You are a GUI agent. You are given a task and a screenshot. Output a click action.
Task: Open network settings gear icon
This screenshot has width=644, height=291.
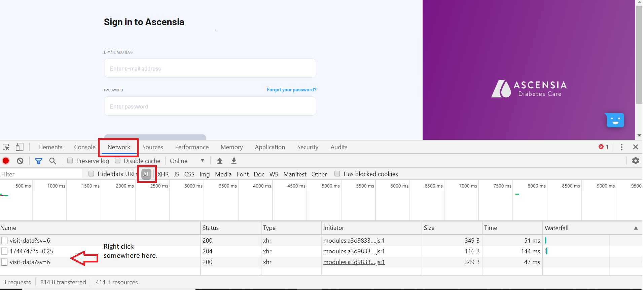pyautogui.click(x=636, y=161)
